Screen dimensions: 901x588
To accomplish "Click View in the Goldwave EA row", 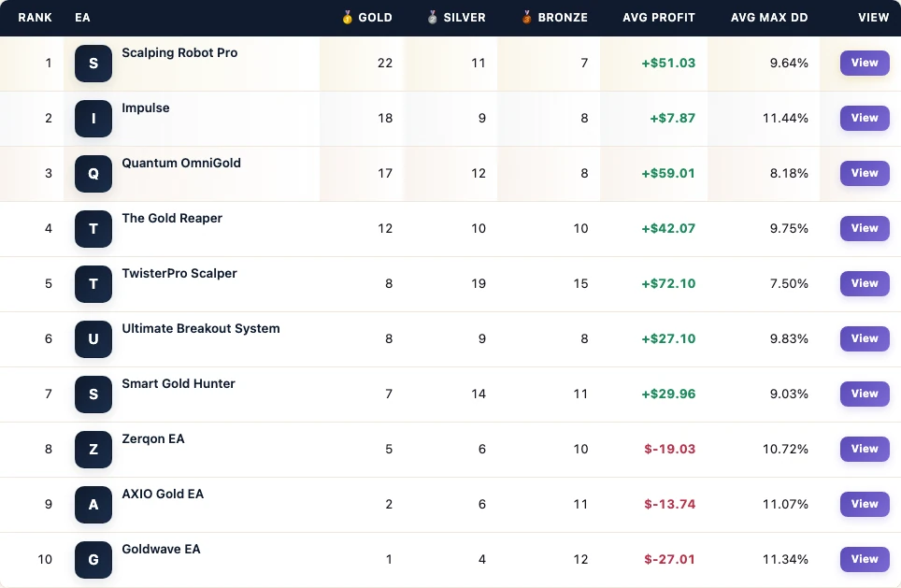I will coord(865,559).
